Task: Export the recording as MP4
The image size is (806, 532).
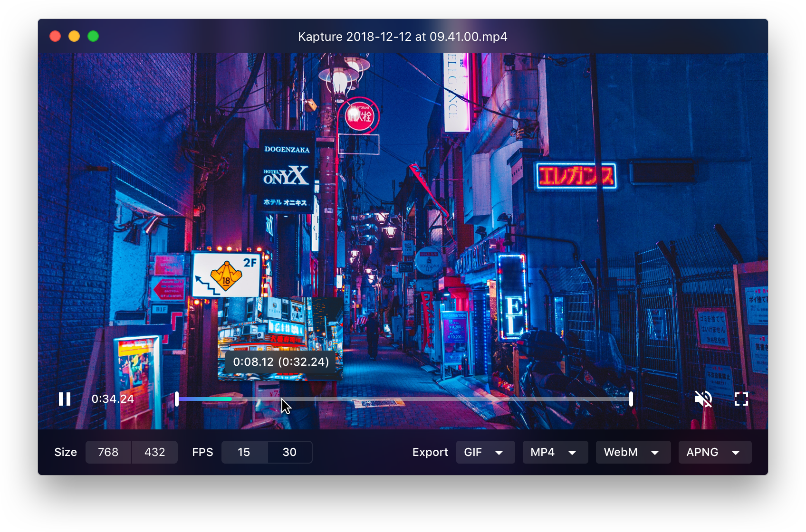Action: [543, 452]
